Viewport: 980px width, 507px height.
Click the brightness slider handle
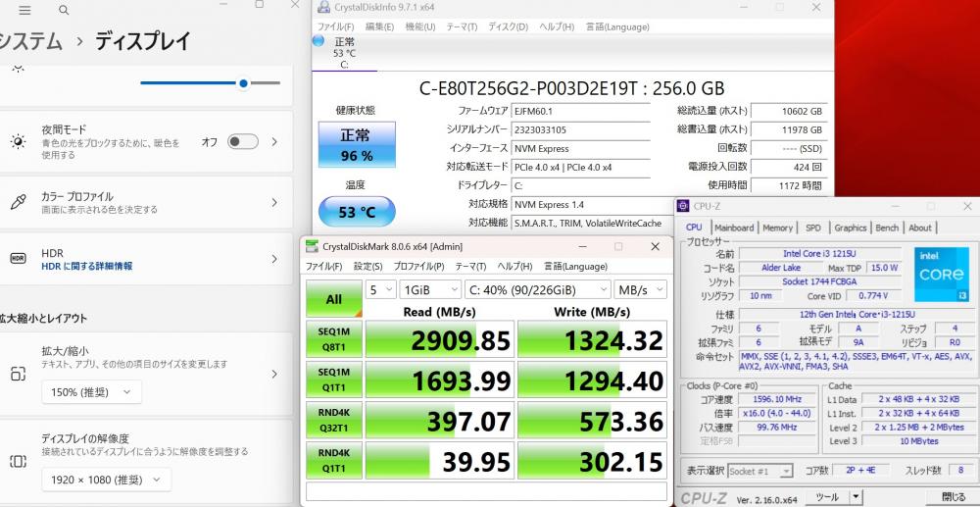coord(244,82)
